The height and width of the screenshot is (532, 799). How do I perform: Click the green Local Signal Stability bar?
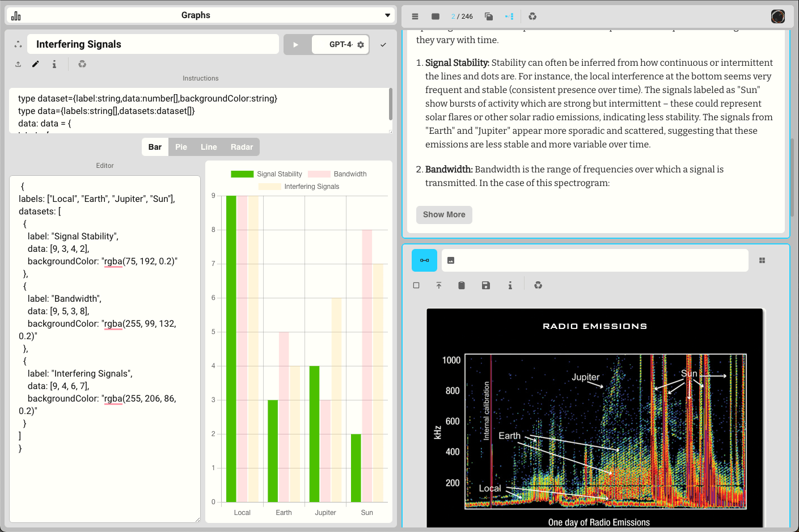click(x=231, y=349)
